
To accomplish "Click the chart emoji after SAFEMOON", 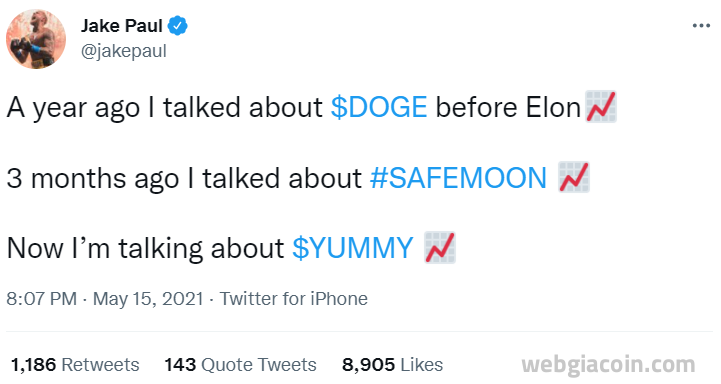I will [574, 177].
